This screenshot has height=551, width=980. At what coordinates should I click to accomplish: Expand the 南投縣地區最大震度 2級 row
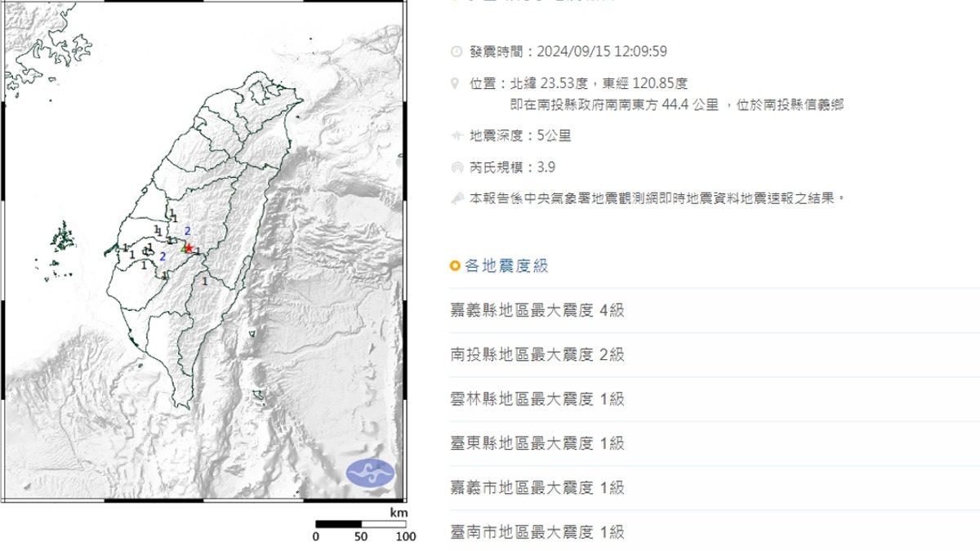(x=537, y=354)
